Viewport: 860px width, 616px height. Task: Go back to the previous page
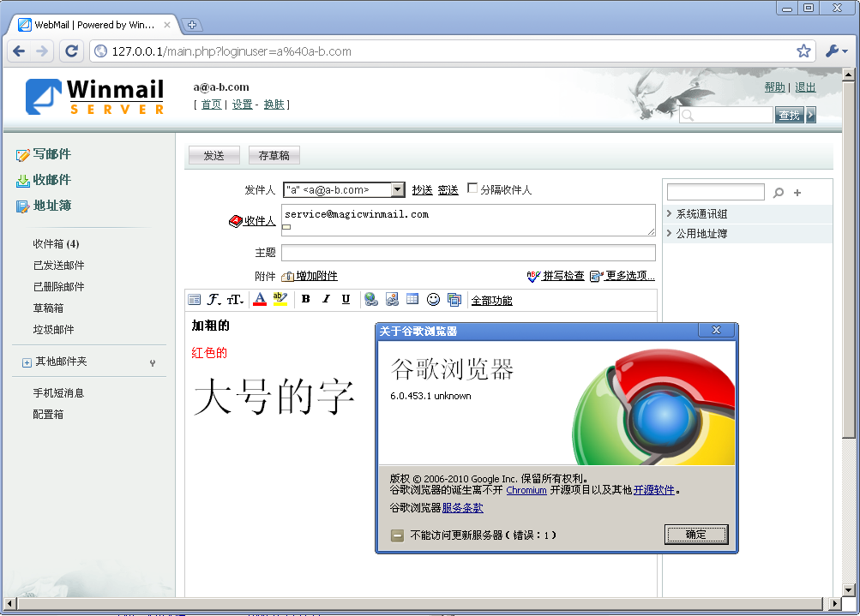[19, 51]
